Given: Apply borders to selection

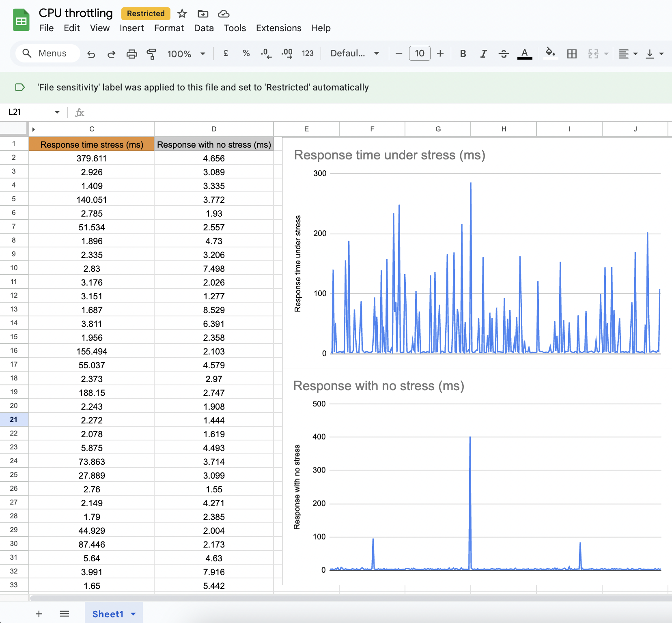Looking at the screenshot, I should point(572,53).
